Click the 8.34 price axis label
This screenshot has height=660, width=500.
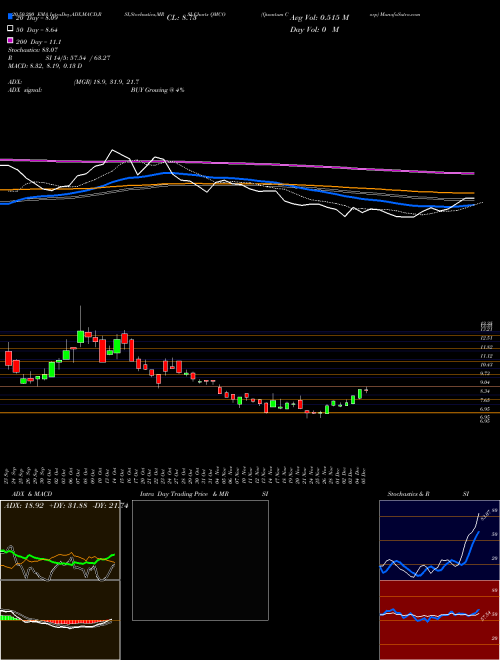point(486,391)
